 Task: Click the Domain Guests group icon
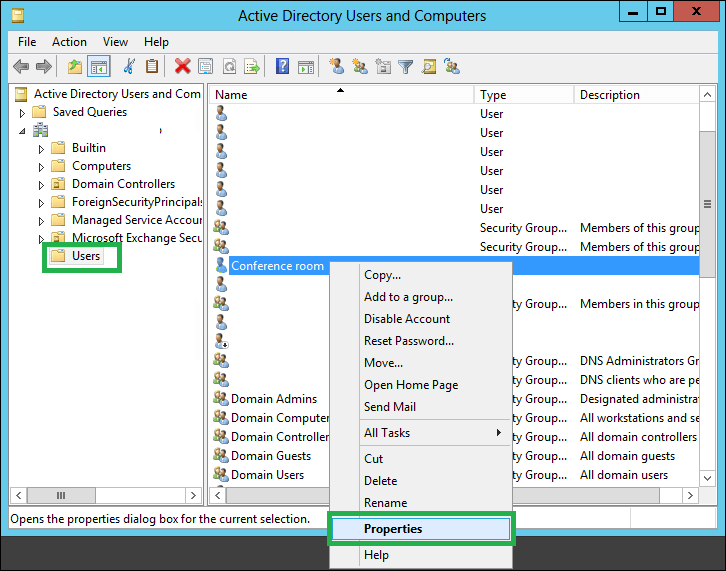click(221, 455)
